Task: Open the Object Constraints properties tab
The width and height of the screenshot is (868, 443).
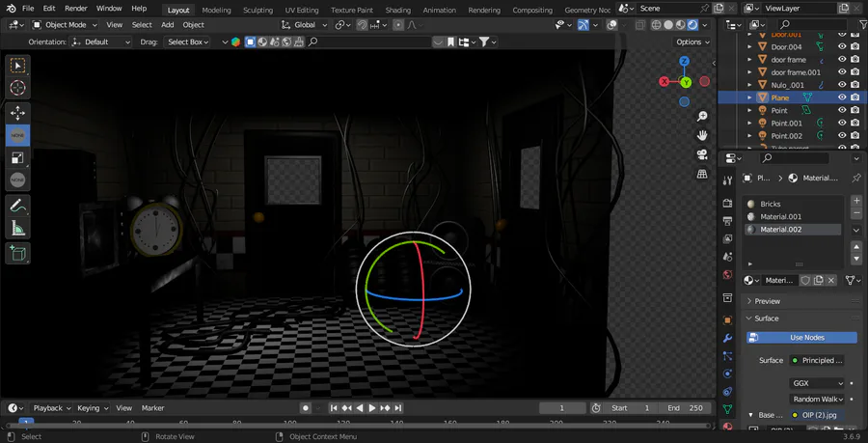Action: [728, 392]
